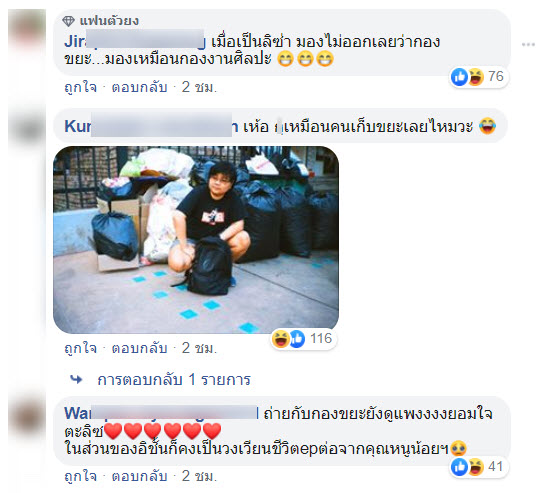
Task: Open the 116 reactions count
Action: [321, 339]
